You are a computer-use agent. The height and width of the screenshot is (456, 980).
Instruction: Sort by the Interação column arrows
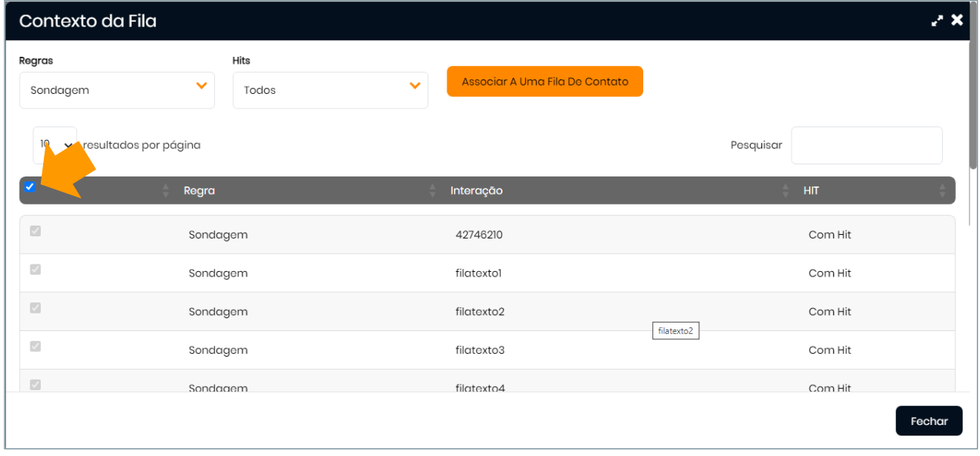[x=786, y=191]
